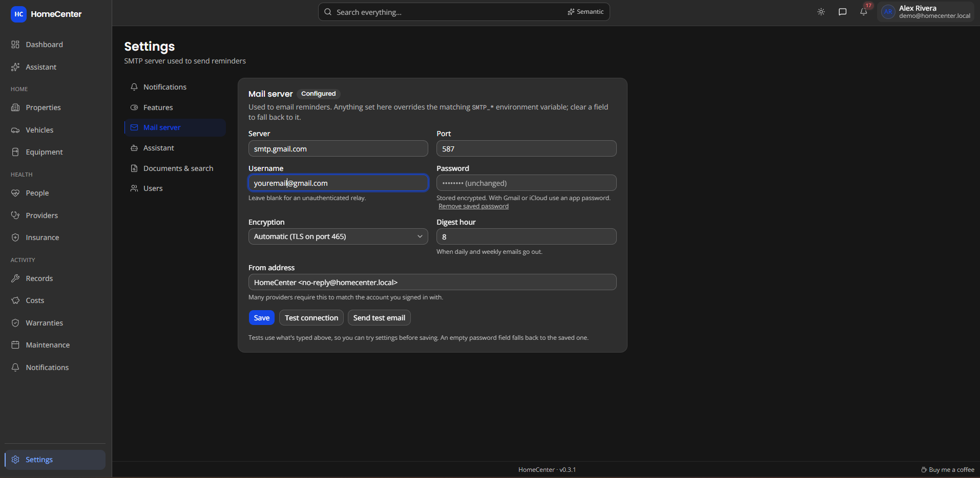Image resolution: width=980 pixels, height=478 pixels.
Task: Open People in the sidebar
Action: tap(55, 193)
